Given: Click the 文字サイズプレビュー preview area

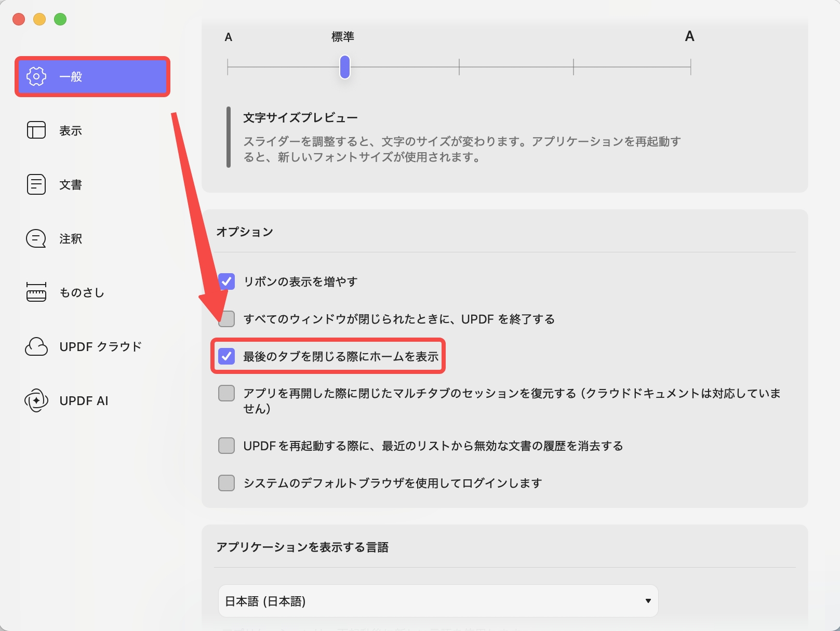Looking at the screenshot, I should pyautogui.click(x=300, y=117).
